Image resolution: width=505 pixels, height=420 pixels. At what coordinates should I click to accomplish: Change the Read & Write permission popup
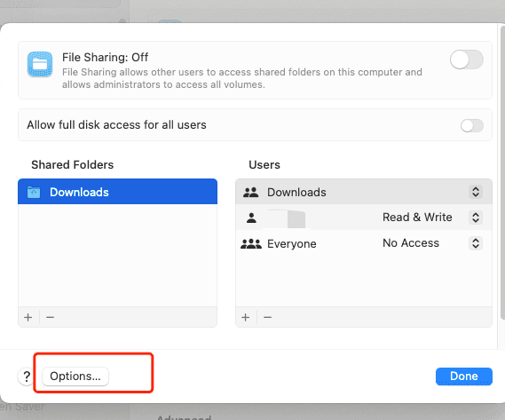pyautogui.click(x=476, y=218)
